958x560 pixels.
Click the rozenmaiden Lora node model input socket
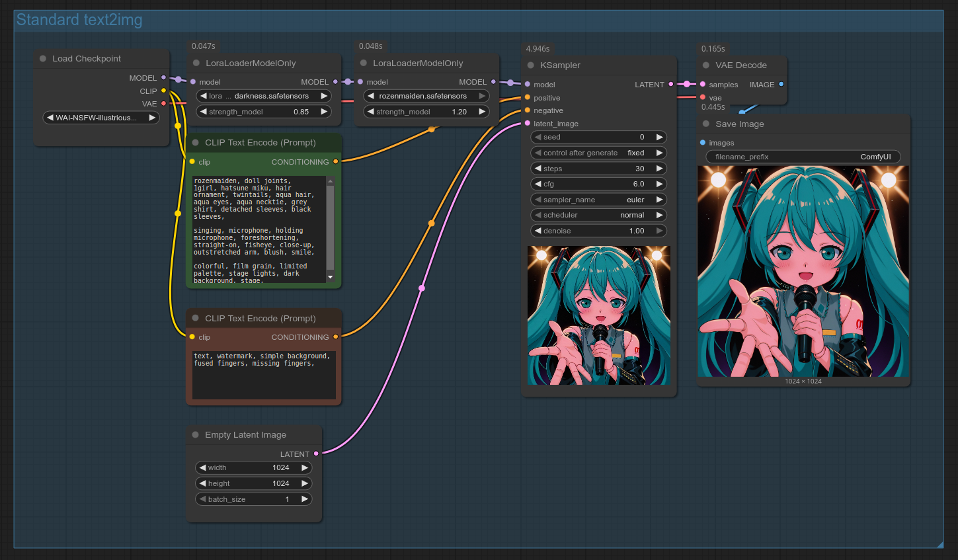pyautogui.click(x=360, y=82)
